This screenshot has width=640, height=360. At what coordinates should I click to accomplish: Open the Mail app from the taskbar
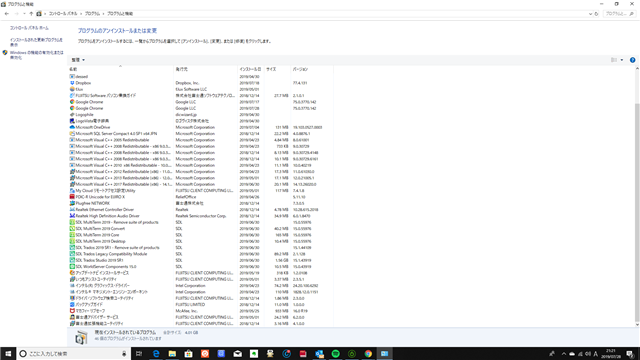(238, 353)
